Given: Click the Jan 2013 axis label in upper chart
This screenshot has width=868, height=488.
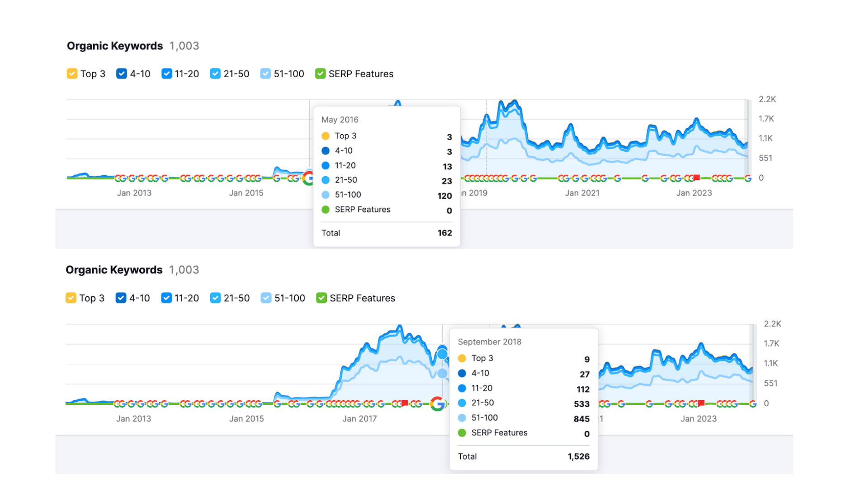Looking at the screenshot, I should pos(134,193).
